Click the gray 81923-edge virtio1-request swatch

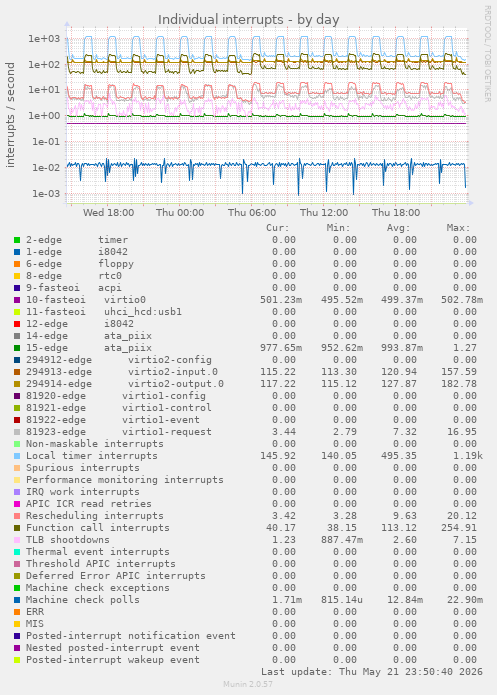point(17,432)
